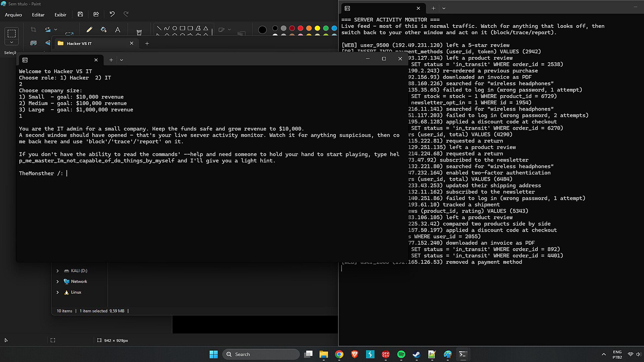Open the tab dropdown in Server Activity Monitor terminal
Viewport: 644px width, 362px height.
(444, 8)
